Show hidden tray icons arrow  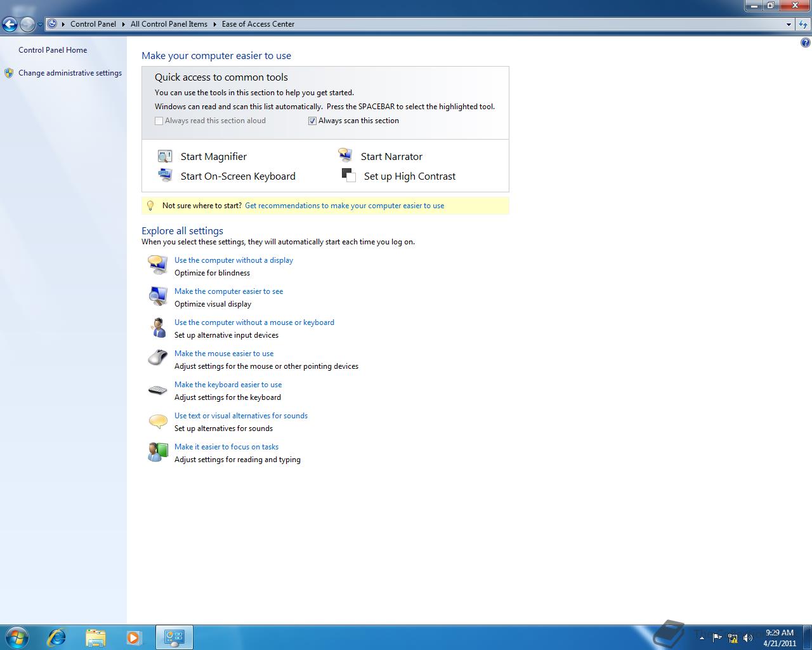tap(702, 638)
